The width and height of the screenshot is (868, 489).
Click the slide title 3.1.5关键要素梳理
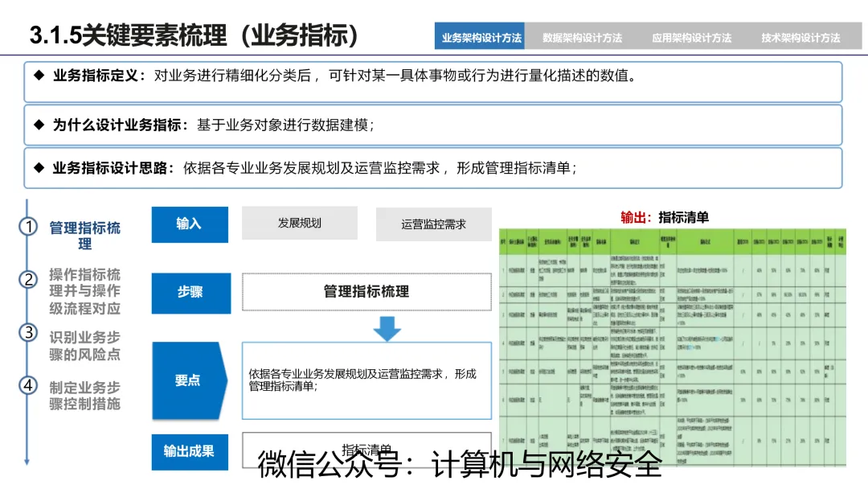click(x=194, y=35)
